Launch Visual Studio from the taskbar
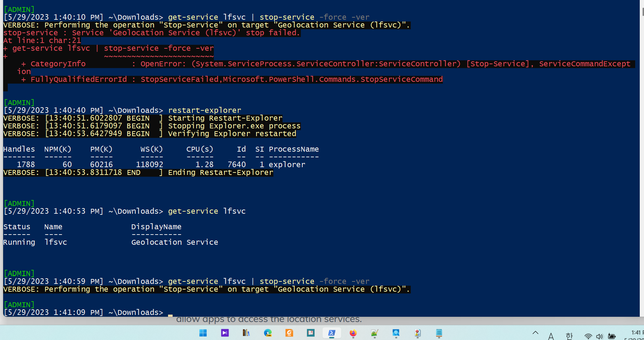 point(225,333)
